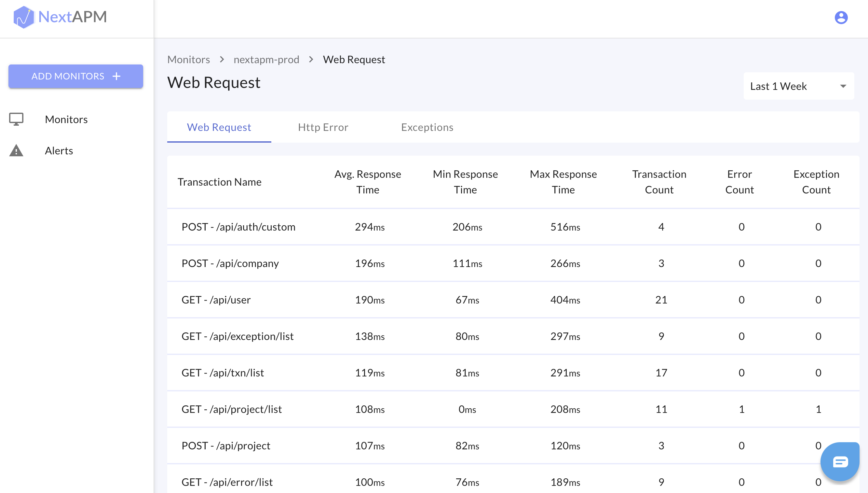This screenshot has width=868, height=493.
Task: Switch to the Http Error tab
Action: coord(323,127)
